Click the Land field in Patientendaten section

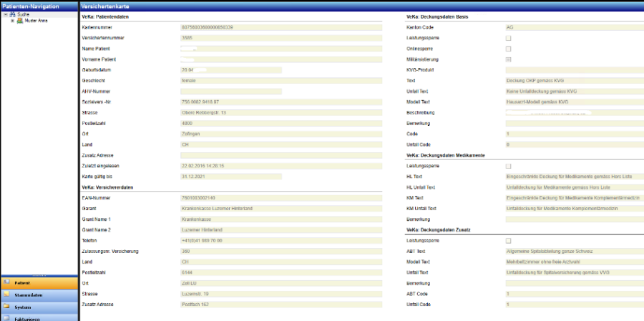tap(281, 145)
